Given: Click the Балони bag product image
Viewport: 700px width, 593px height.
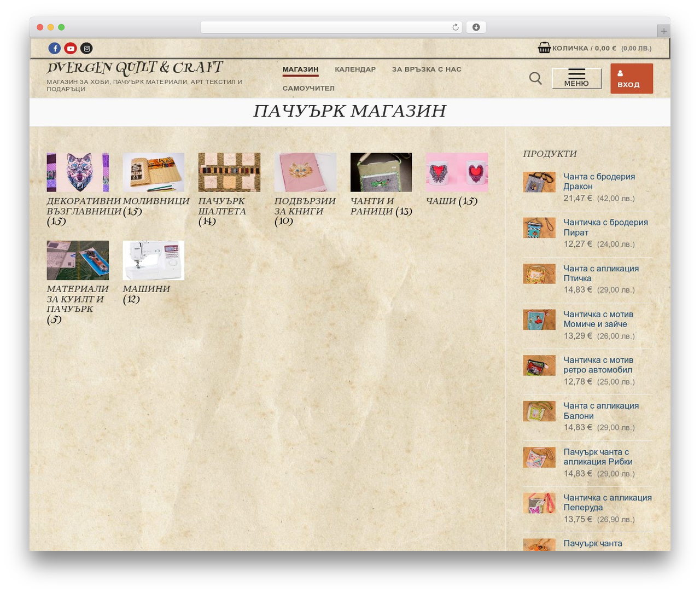Looking at the screenshot, I should pyautogui.click(x=539, y=411).
